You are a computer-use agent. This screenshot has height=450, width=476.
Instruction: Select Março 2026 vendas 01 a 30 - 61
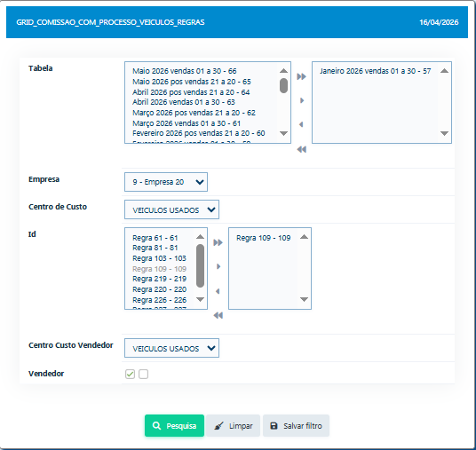tap(186, 123)
